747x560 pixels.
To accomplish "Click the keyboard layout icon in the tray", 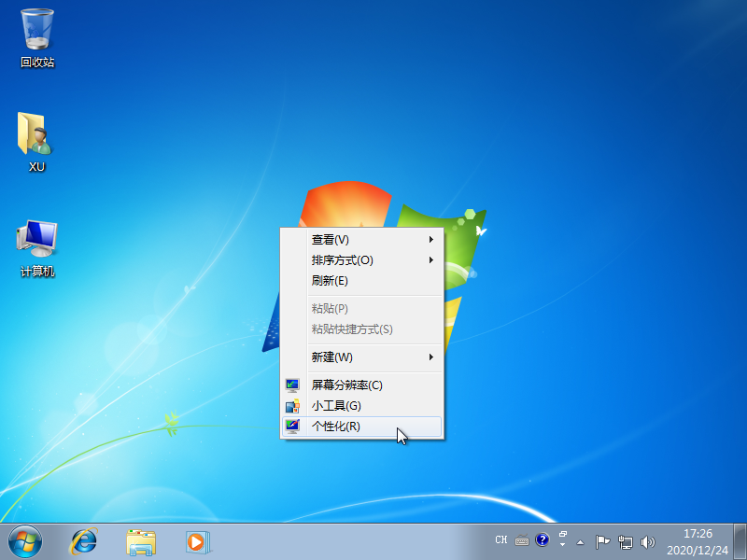I will (520, 539).
